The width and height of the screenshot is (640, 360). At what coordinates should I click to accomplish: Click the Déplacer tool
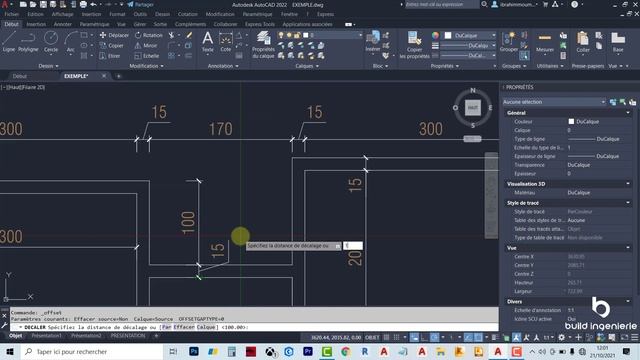coord(114,35)
